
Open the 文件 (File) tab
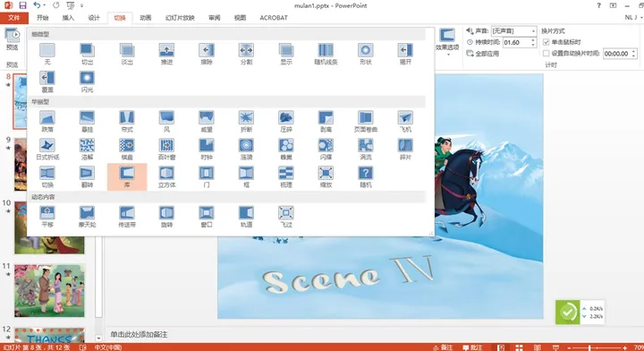14,18
